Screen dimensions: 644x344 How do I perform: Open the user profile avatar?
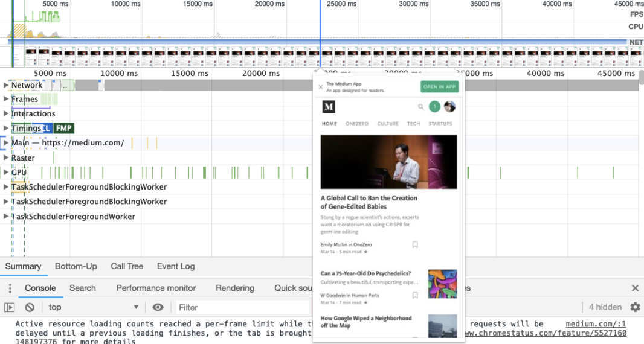click(x=449, y=107)
